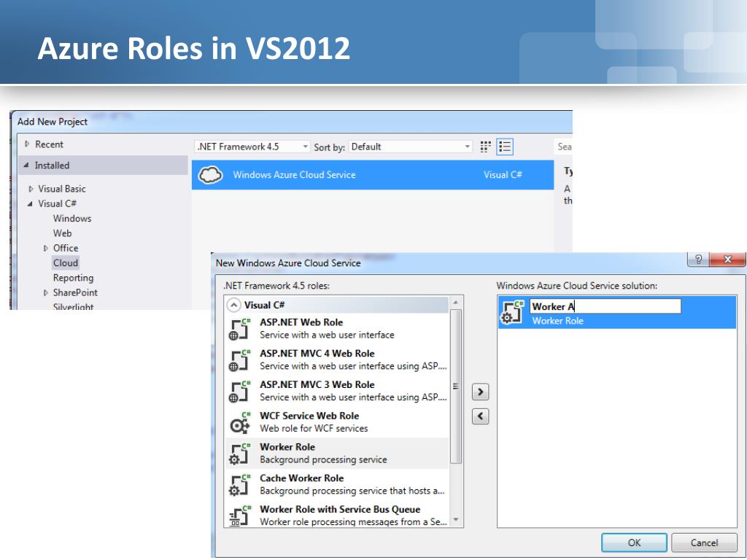Click the roles list scrollbar thumb
This screenshot has width=747, height=560.
point(456,386)
